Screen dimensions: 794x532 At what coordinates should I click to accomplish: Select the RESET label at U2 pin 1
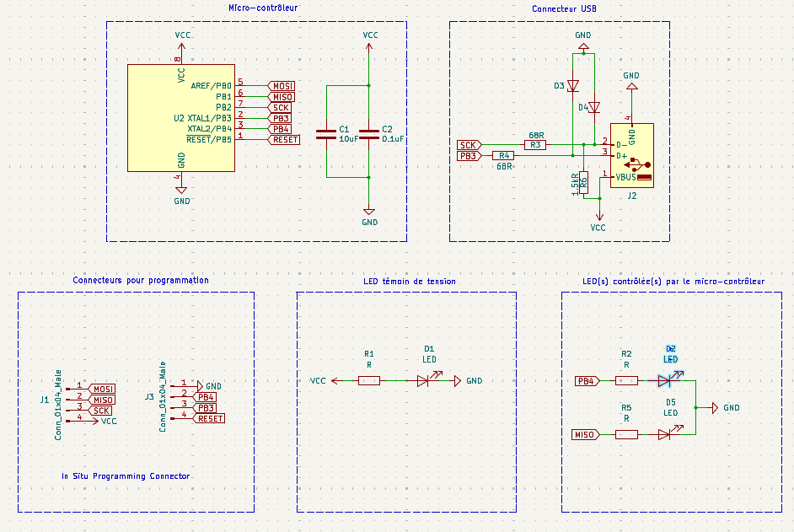click(x=284, y=140)
